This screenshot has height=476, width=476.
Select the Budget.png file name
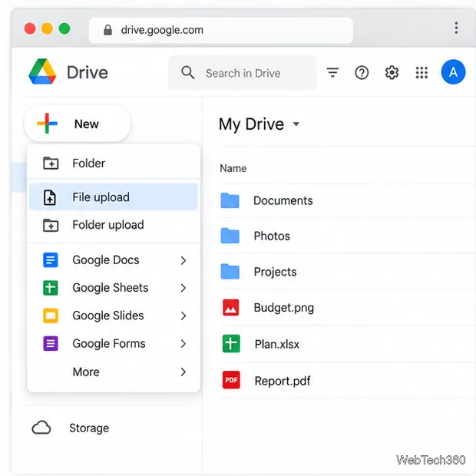(284, 308)
